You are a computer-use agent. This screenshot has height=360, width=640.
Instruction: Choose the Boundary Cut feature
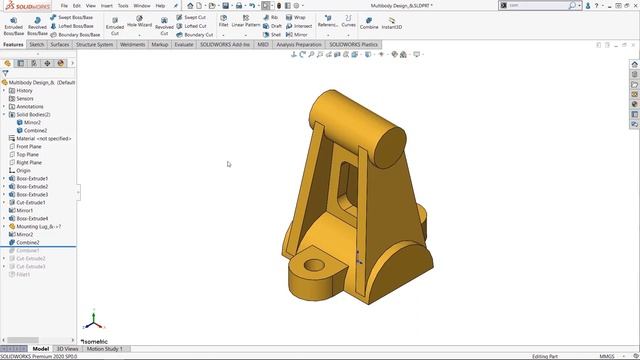[195, 35]
